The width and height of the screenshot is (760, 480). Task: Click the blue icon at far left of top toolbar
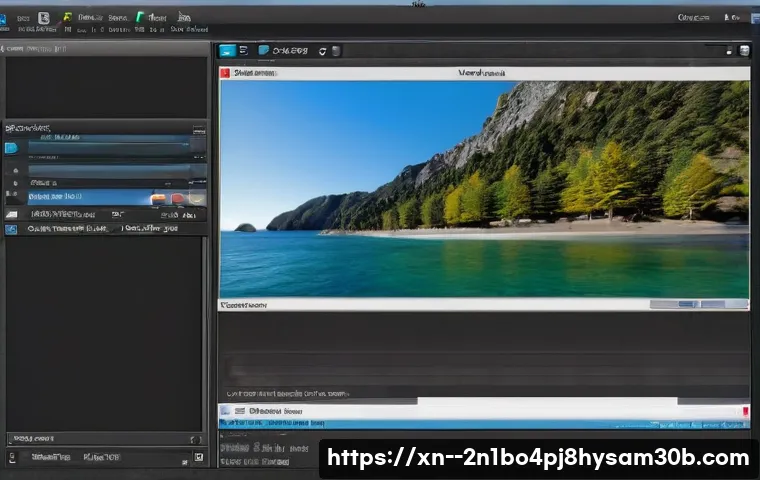pos(3,18)
